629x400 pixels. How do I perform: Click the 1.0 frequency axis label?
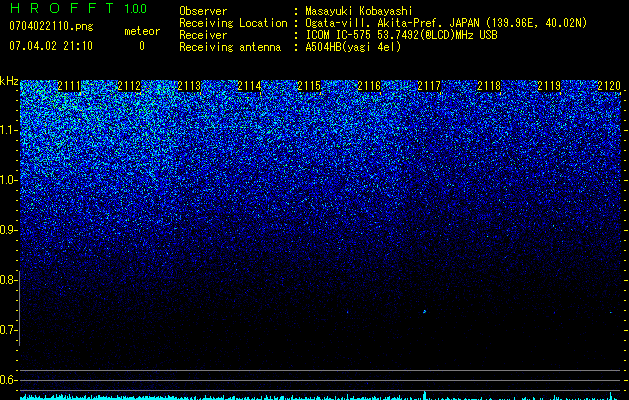pos(6,180)
